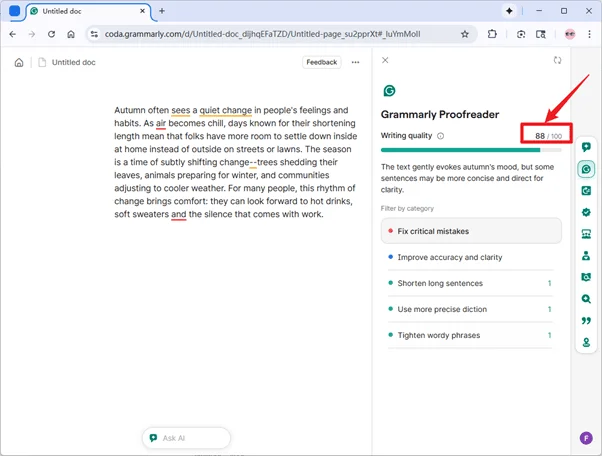This screenshot has height=456, width=602.
Task: Click the blue app icon in tab strip
Action: pos(15,11)
